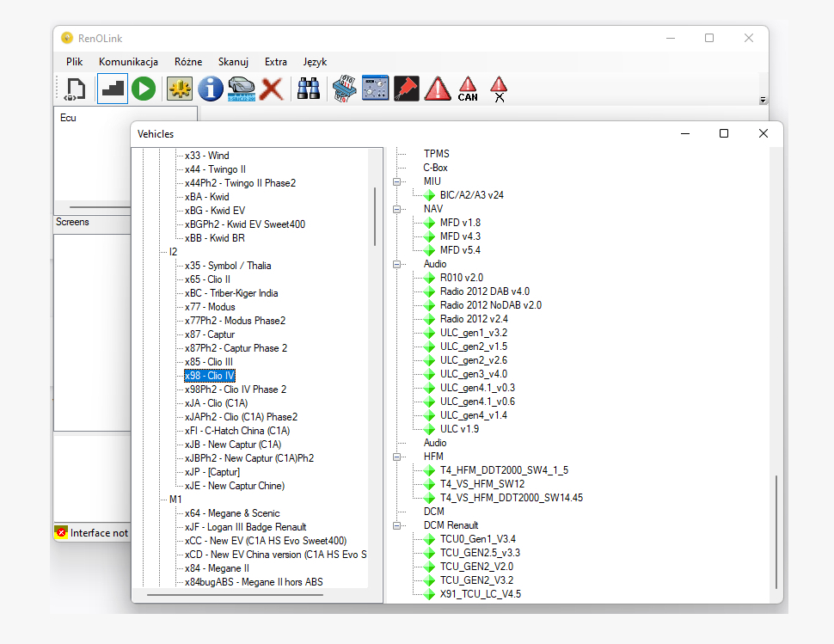Select TCU_GEN2.5_v3.3 entry

pyautogui.click(x=480, y=553)
